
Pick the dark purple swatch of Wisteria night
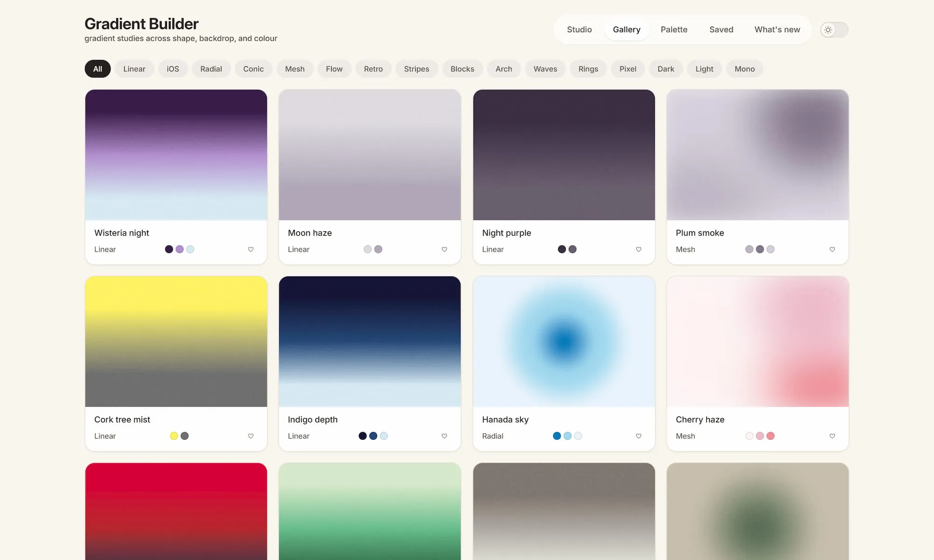169,249
